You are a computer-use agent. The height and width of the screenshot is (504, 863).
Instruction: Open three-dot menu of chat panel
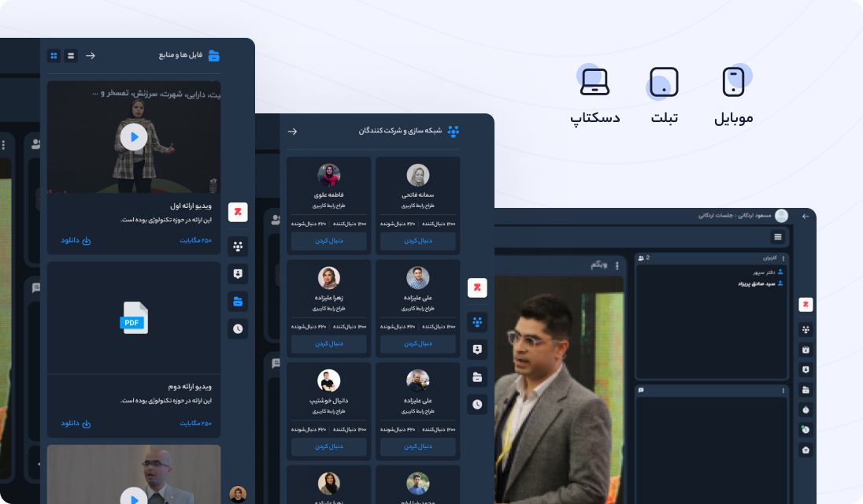[783, 391]
